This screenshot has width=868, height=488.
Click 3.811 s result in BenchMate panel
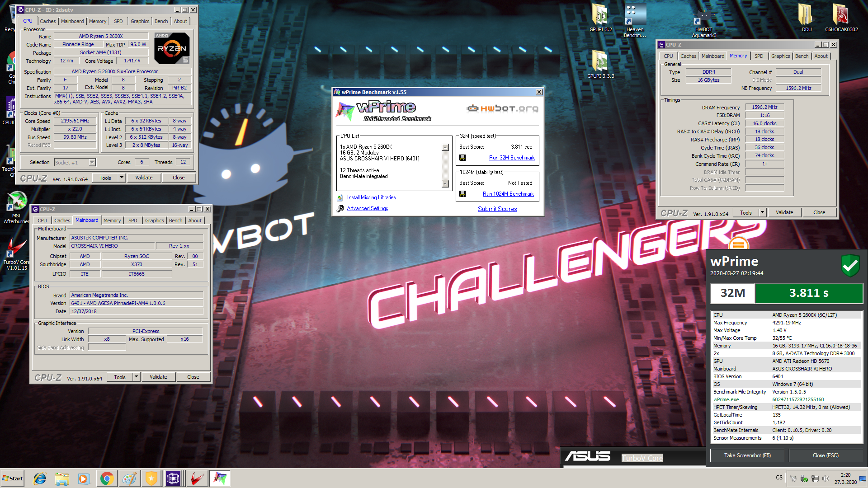(x=809, y=293)
